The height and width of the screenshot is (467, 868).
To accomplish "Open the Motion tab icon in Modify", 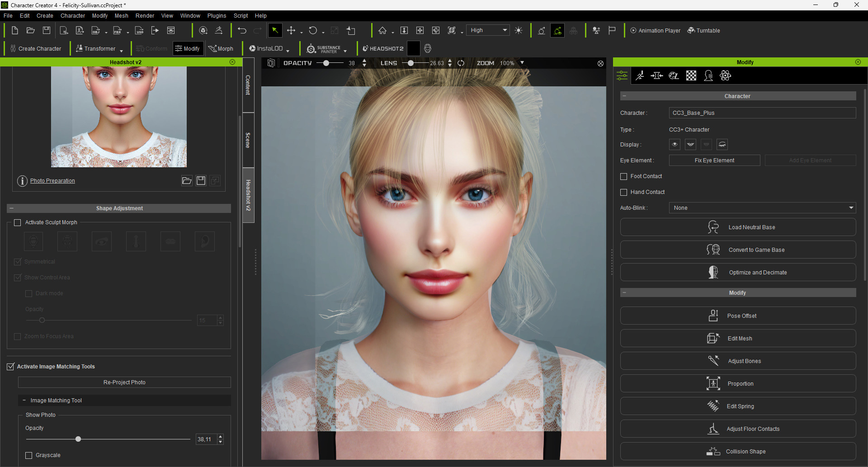I will tap(640, 75).
